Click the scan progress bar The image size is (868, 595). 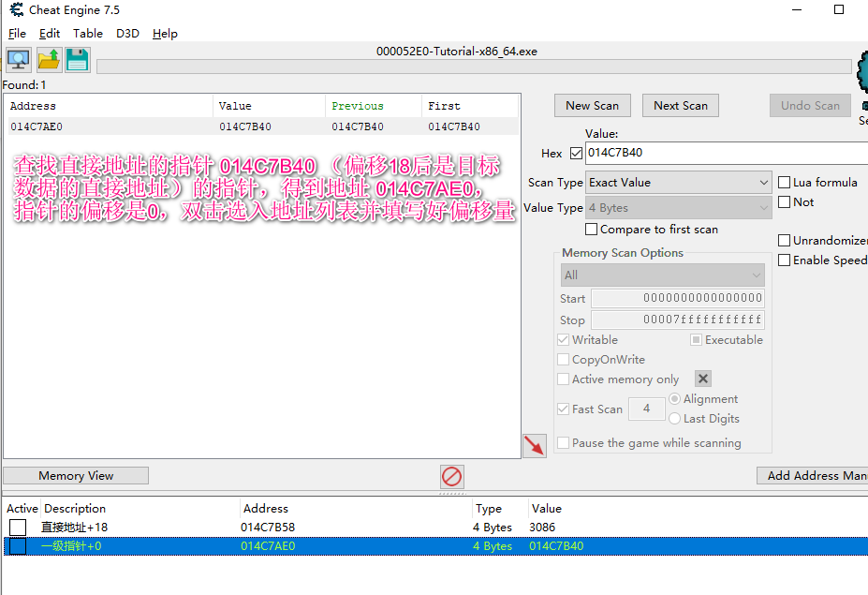tap(474, 67)
